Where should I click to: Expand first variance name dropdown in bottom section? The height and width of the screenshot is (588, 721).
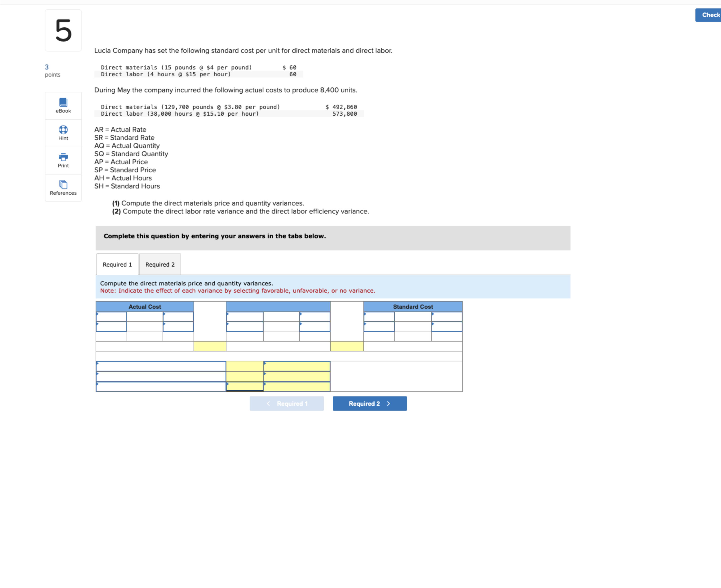pyautogui.click(x=161, y=366)
